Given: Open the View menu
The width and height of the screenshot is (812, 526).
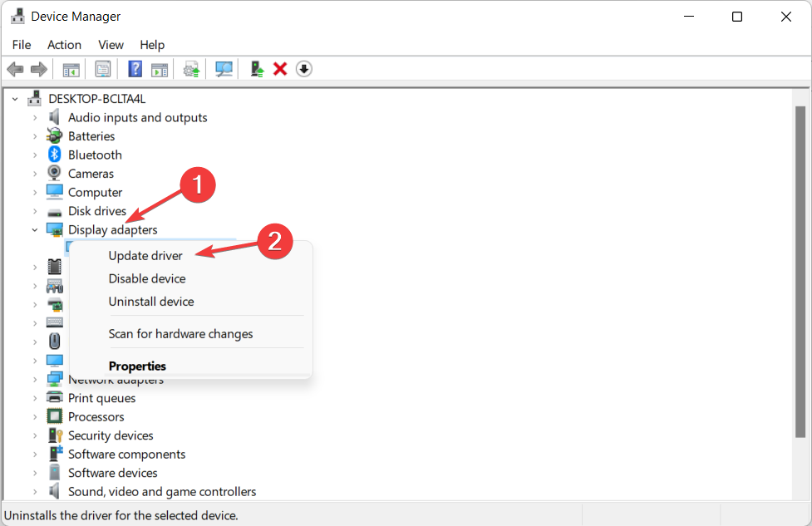Looking at the screenshot, I should coord(111,45).
